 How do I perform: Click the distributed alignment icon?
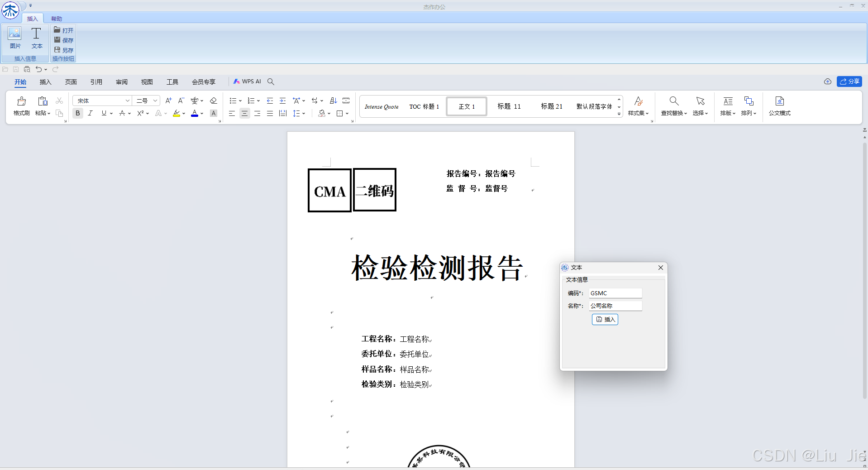pyautogui.click(x=283, y=113)
